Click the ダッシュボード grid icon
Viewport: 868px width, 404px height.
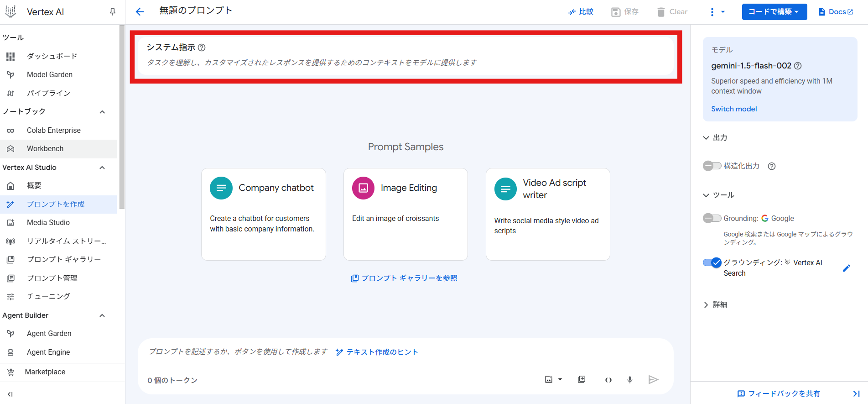pos(10,57)
